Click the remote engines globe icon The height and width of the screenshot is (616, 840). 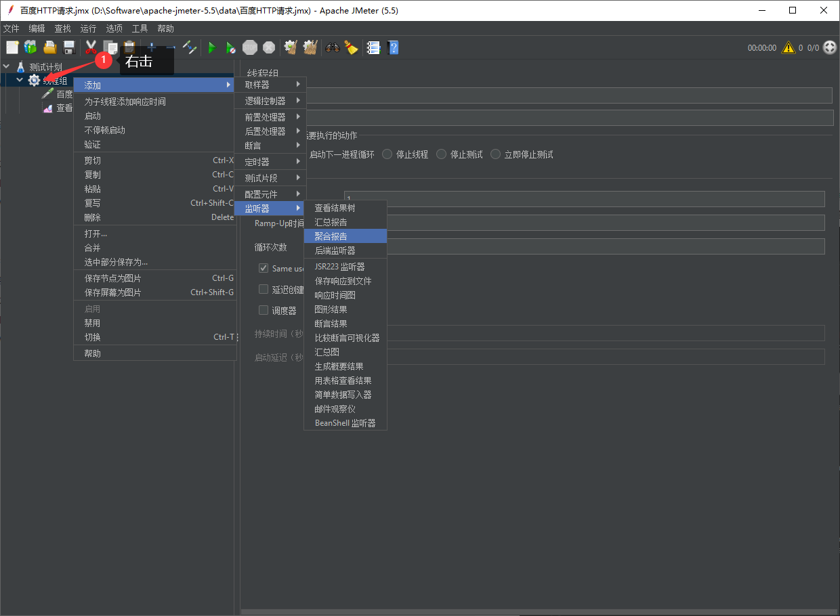click(830, 47)
